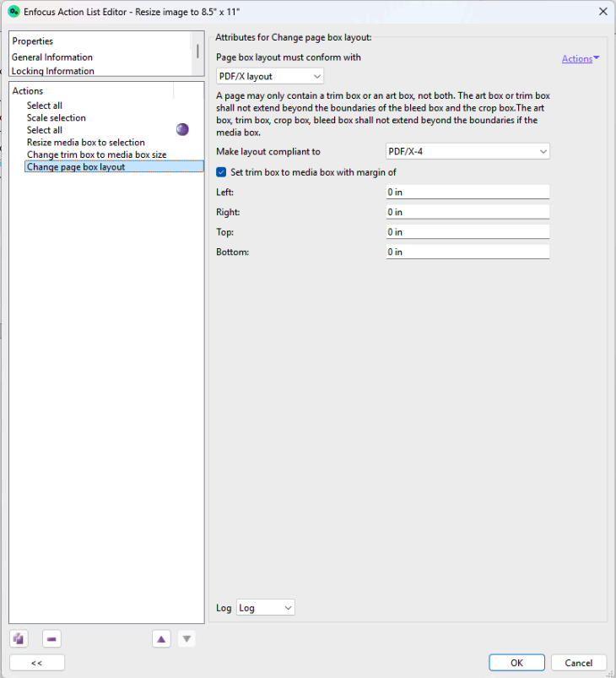Select Resize media box to selection action
Image resolution: width=616 pixels, height=678 pixels.
[85, 142]
